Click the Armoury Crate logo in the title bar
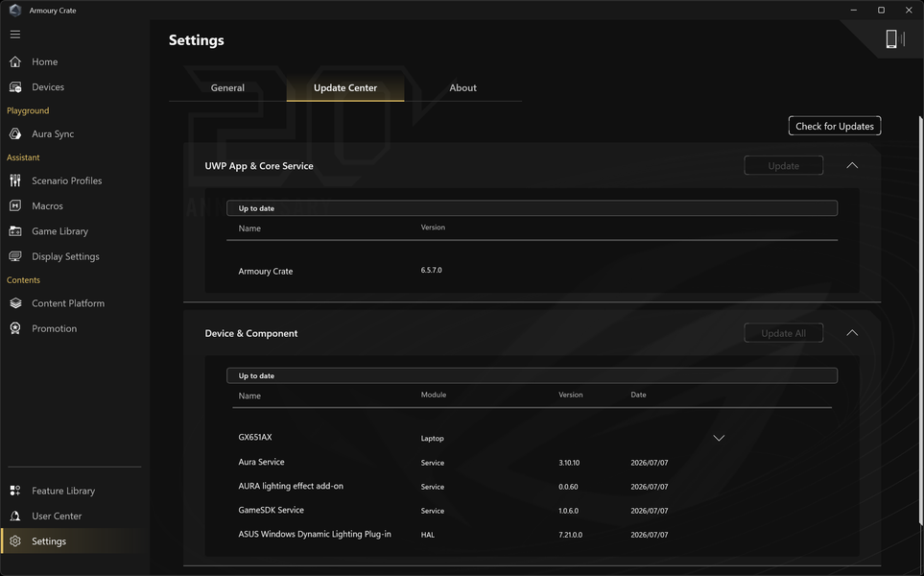The height and width of the screenshot is (576, 924). 15,10
